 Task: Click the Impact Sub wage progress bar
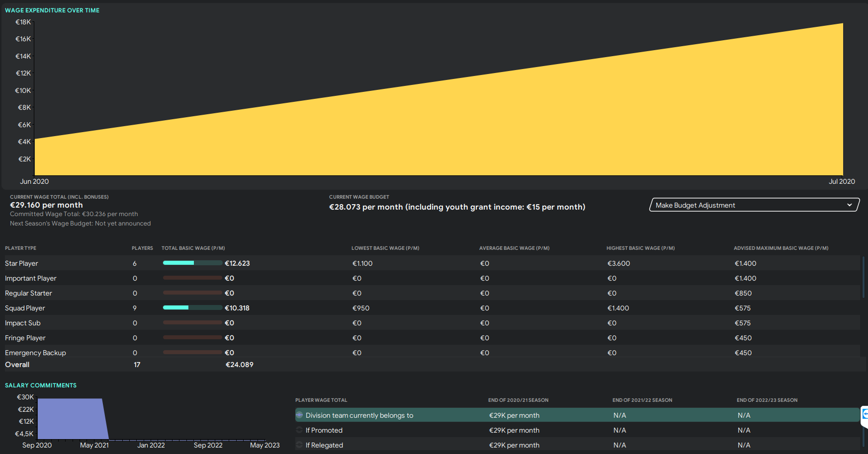(192, 322)
